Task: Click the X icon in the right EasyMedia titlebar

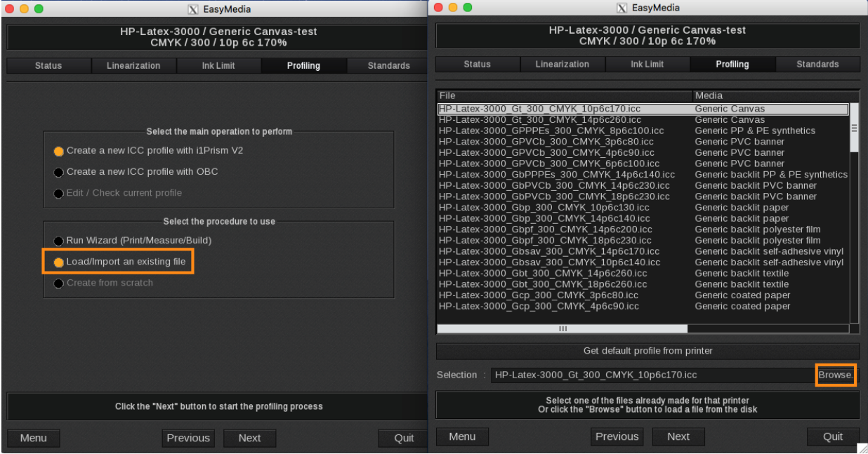Action: (x=624, y=8)
